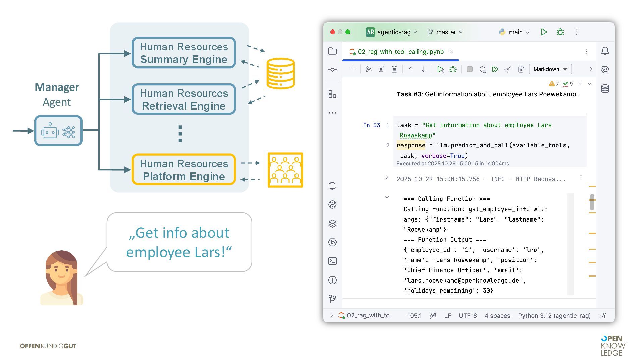Delete cell with trash icon
This screenshot has width=644, height=362.
(x=521, y=69)
